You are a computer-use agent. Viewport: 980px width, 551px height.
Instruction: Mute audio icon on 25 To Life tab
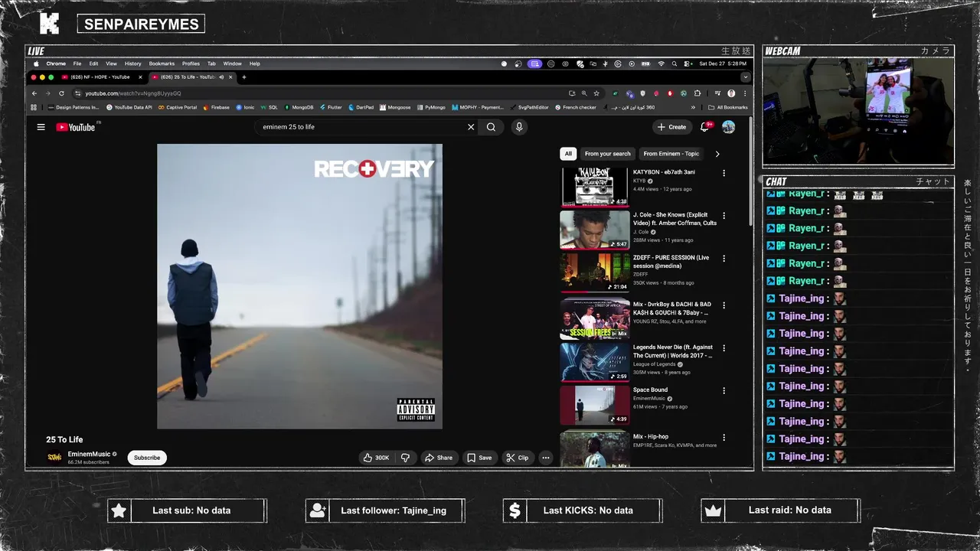221,77
